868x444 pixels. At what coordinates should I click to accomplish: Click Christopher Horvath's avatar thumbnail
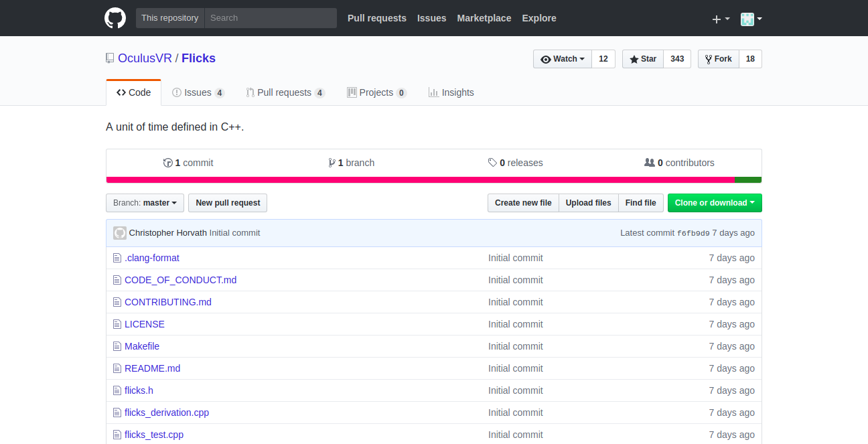tap(120, 233)
